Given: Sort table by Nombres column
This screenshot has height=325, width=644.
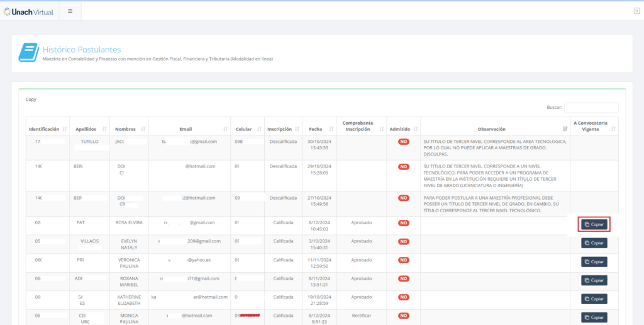Looking at the screenshot, I should (x=130, y=129).
